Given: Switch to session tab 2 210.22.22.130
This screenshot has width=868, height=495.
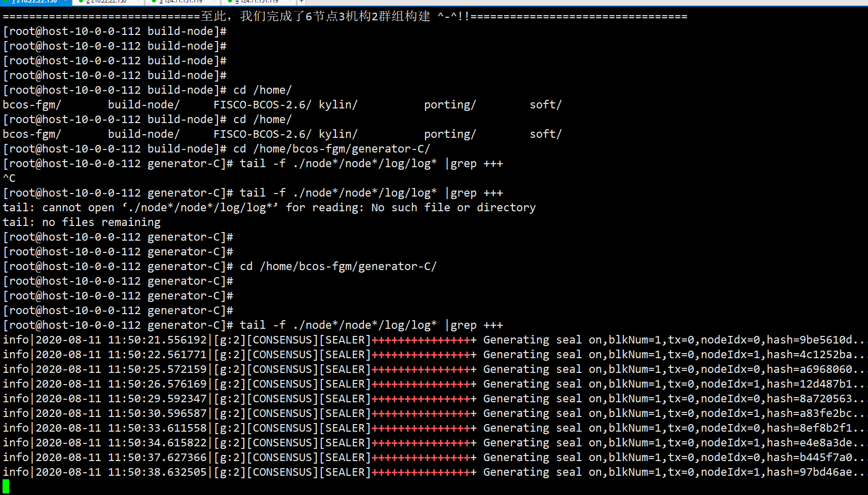Looking at the screenshot, I should (x=108, y=2).
